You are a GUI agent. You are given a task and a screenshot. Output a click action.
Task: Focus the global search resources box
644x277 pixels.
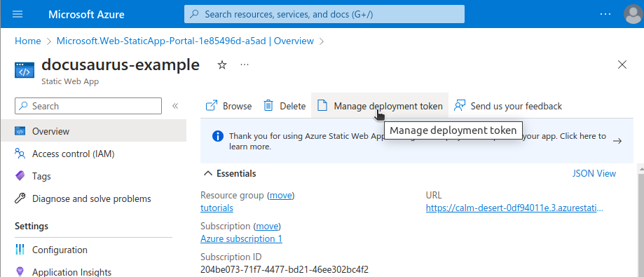point(324,15)
